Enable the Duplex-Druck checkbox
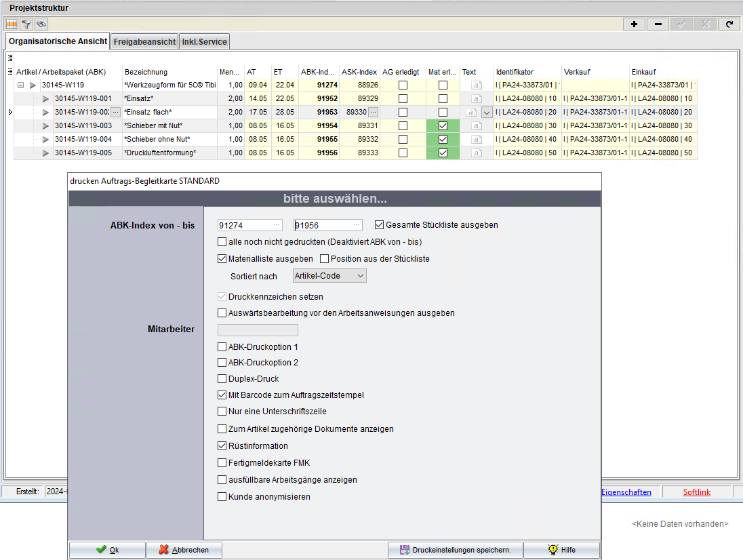Image resolution: width=743 pixels, height=560 pixels. click(x=222, y=379)
